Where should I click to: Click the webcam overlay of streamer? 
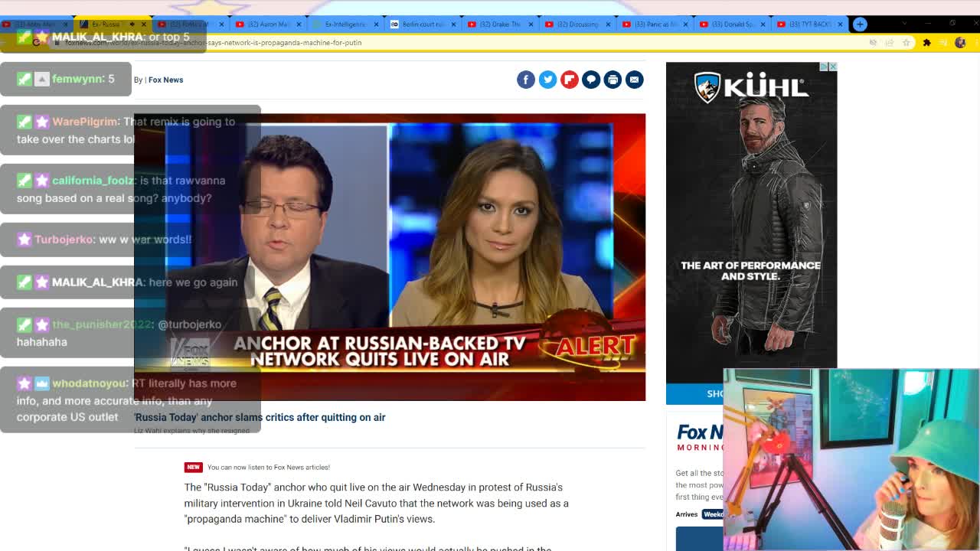pos(851,460)
